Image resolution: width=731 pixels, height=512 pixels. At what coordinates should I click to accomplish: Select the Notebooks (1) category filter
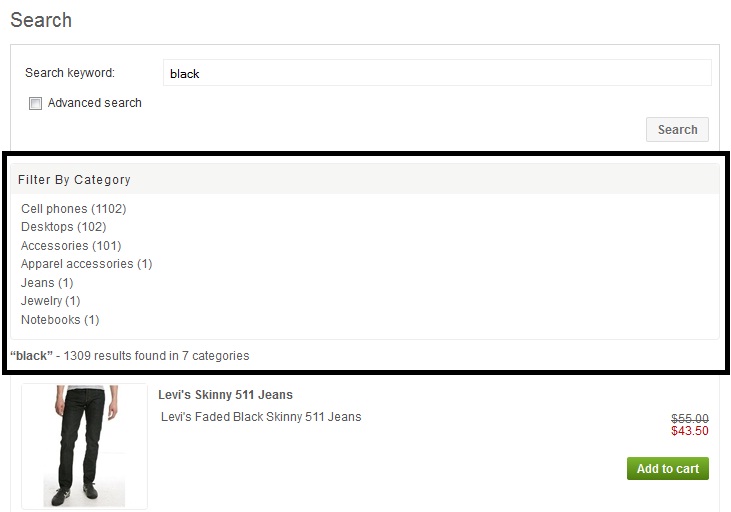point(60,320)
